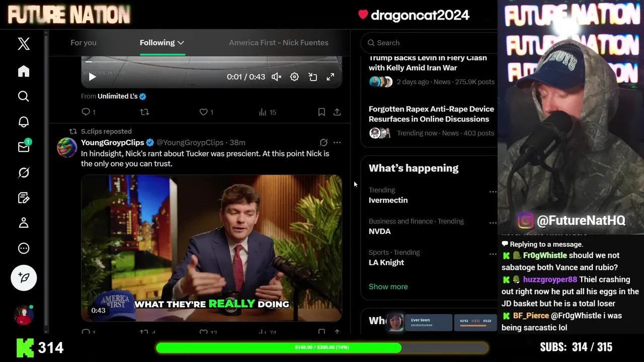Open Forgotten Rapex Anti-Rape Device story

[432, 121]
